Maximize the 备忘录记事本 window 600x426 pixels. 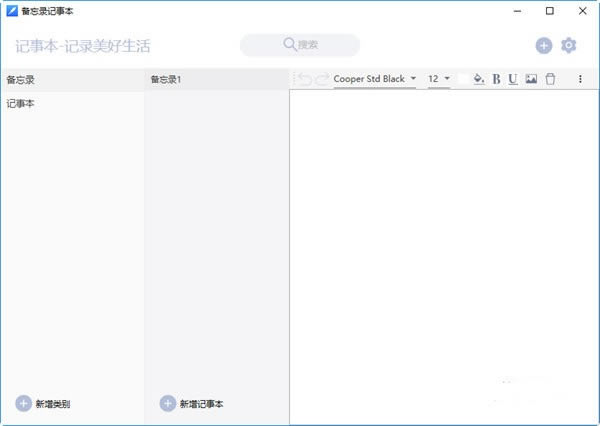(550, 11)
